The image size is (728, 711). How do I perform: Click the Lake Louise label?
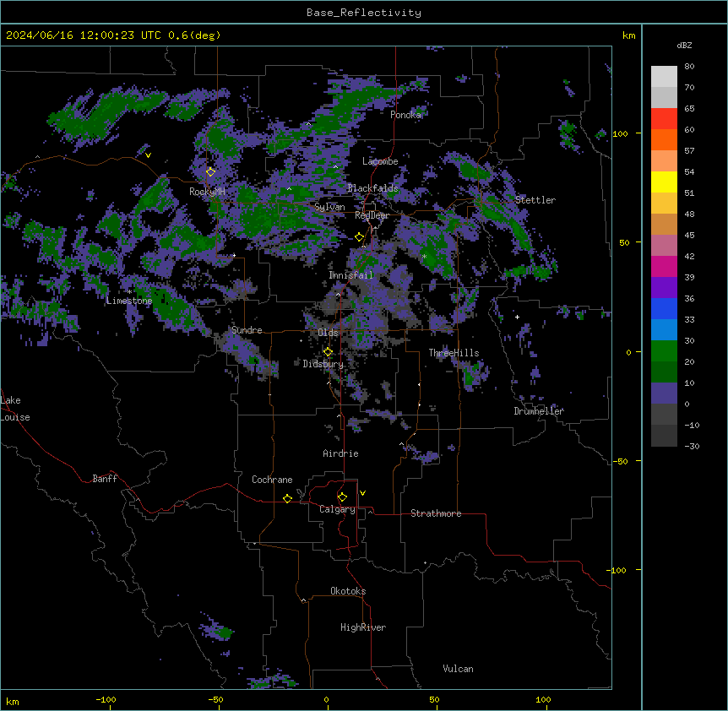tap(14, 409)
